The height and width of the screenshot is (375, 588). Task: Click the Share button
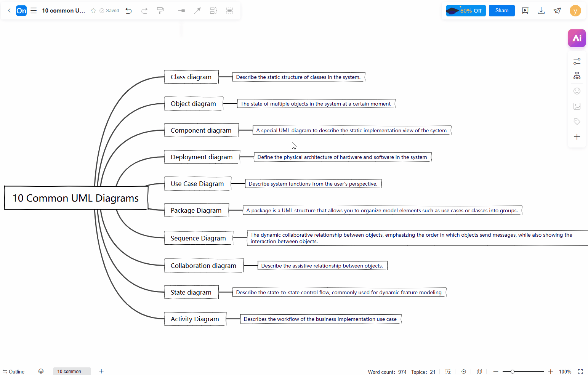click(x=502, y=11)
